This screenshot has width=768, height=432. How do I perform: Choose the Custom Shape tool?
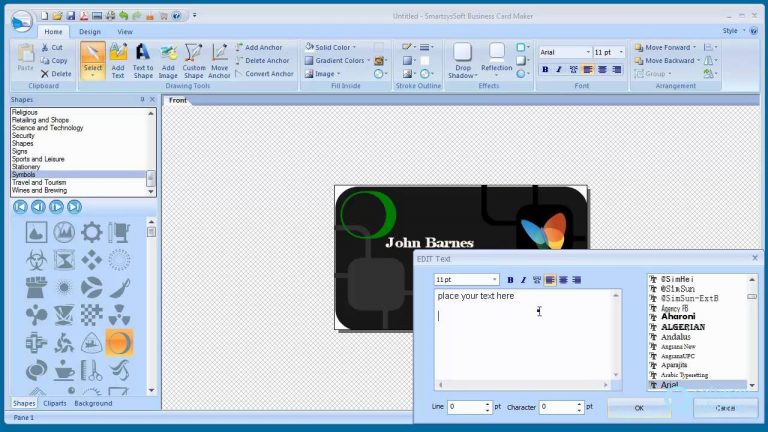(x=194, y=60)
